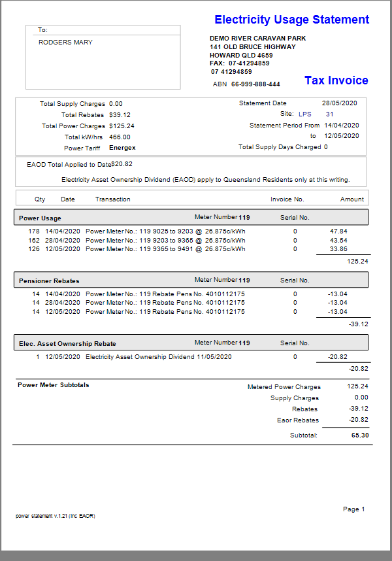Click the Statement Date value 28/05/2020
This screenshot has height=561, width=392.
click(340, 103)
